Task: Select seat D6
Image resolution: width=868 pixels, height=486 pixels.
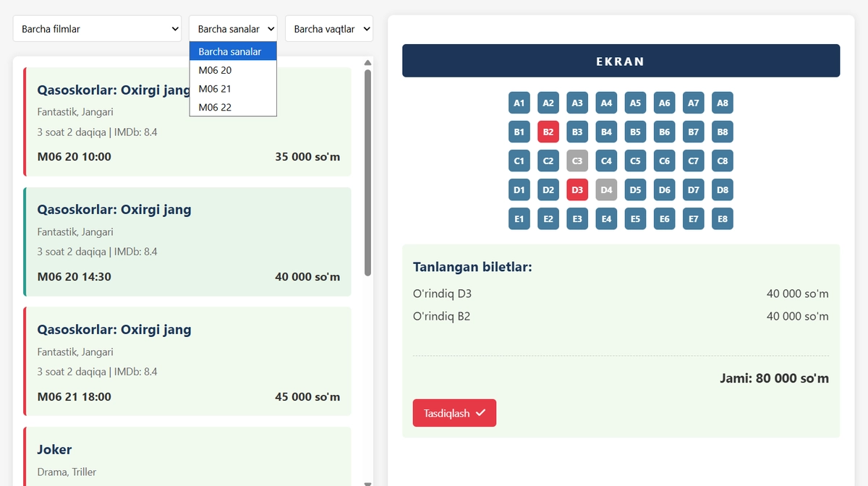Action: tap(665, 190)
